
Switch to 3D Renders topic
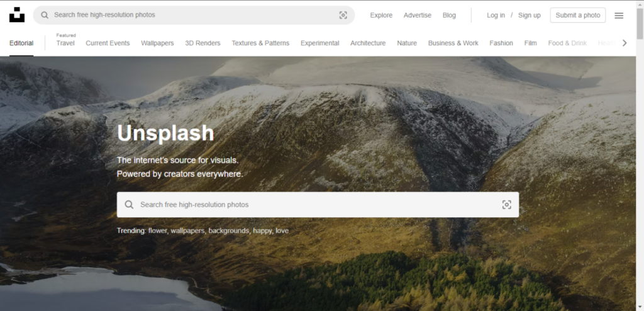pos(203,43)
